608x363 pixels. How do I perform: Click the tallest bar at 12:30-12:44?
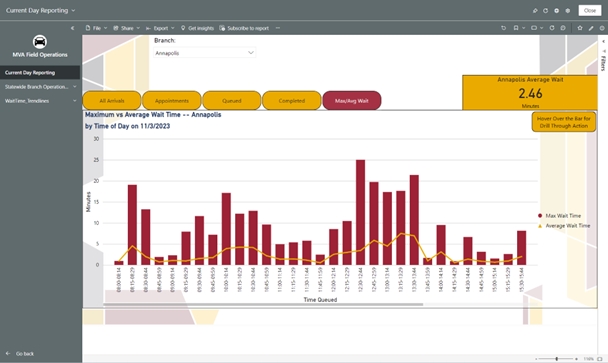point(360,213)
